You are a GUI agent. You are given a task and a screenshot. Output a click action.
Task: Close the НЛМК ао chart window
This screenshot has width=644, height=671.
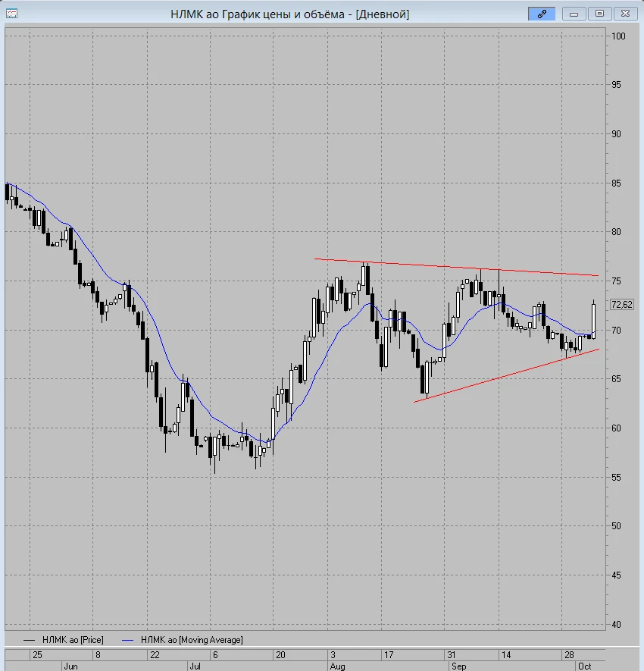tap(625, 14)
